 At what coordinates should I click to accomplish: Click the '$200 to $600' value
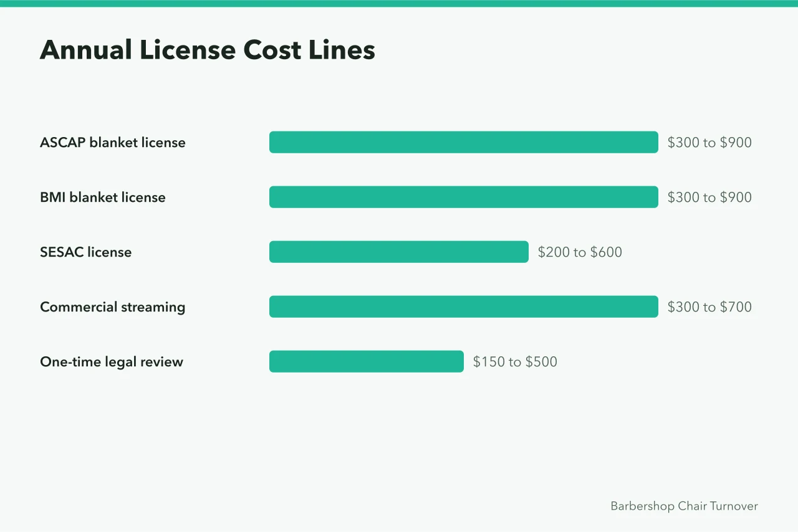[x=580, y=252]
